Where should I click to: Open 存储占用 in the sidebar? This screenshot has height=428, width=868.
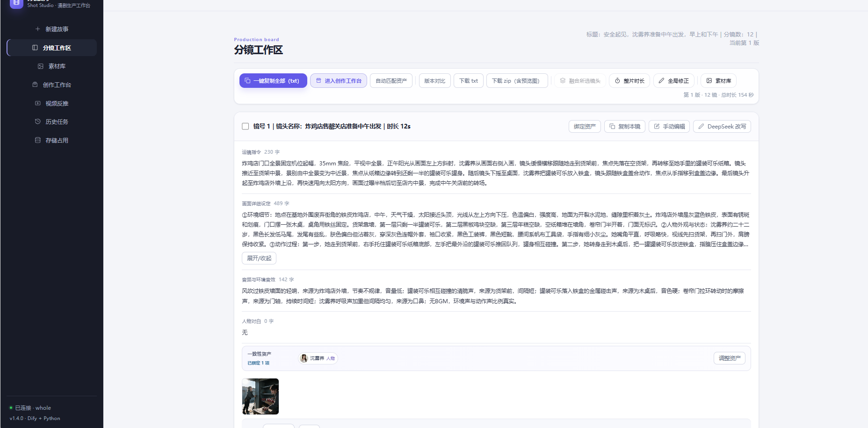52,140
